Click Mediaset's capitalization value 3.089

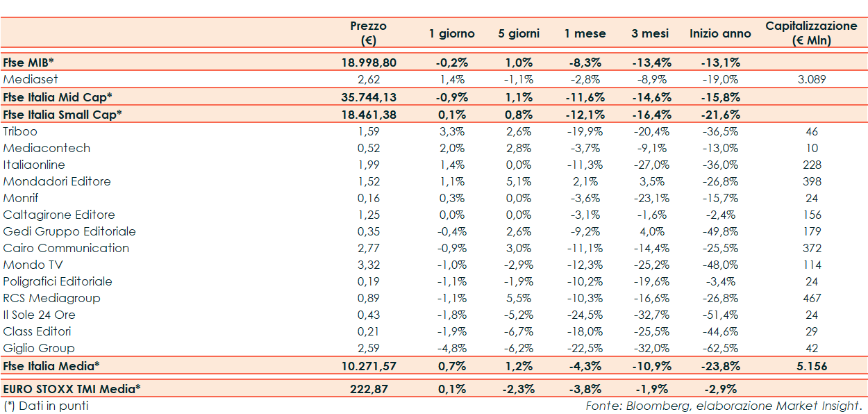811,79
